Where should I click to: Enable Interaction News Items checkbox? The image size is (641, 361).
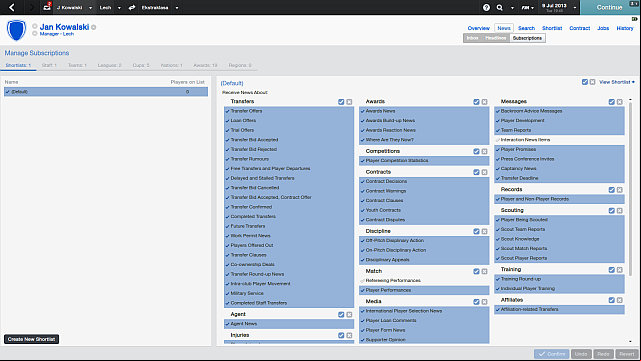point(498,140)
